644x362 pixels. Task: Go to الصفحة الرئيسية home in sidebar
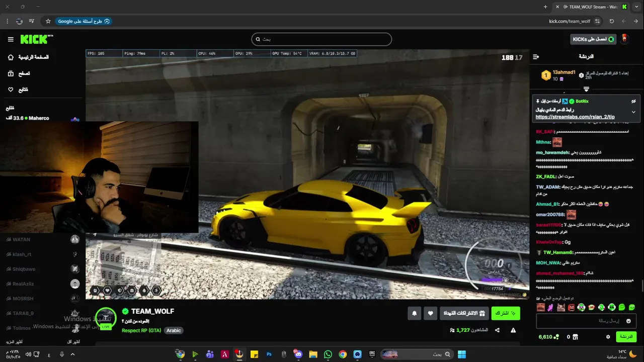(29, 57)
